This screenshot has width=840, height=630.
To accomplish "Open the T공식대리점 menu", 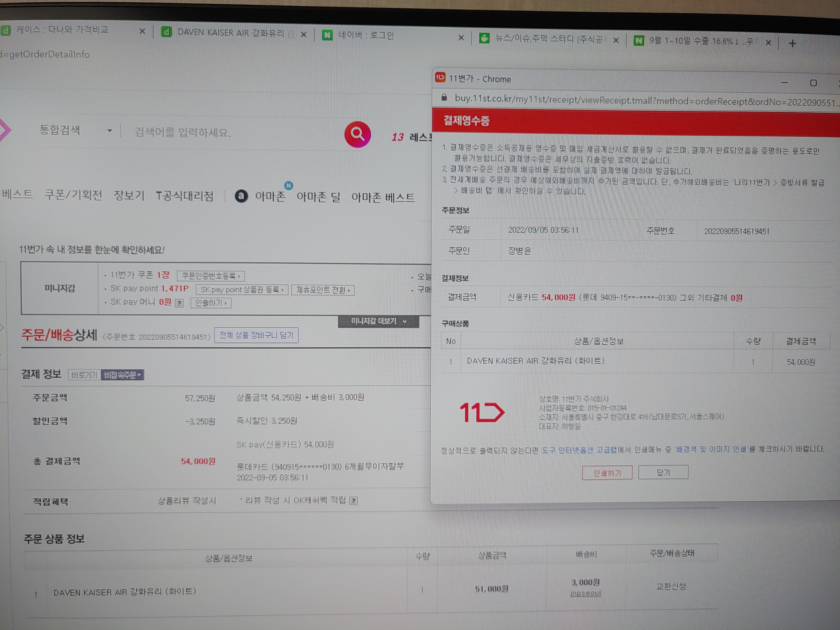I will tap(185, 196).
